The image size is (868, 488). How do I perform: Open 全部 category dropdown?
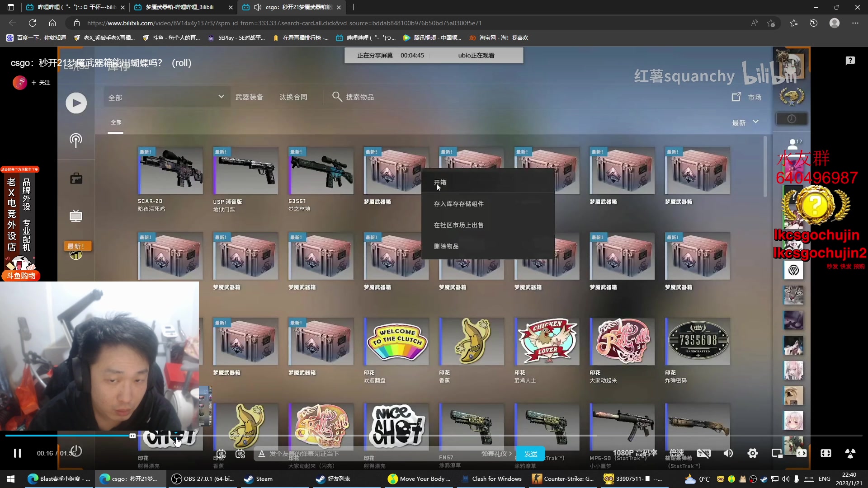click(x=166, y=97)
